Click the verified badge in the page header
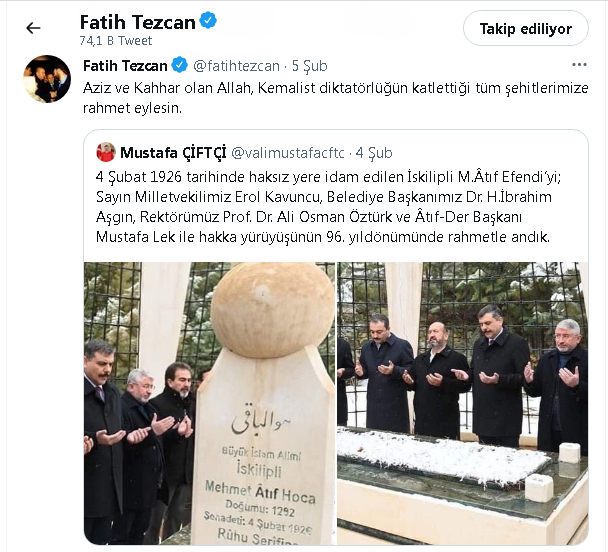The width and height of the screenshot is (608, 552). coord(208,21)
